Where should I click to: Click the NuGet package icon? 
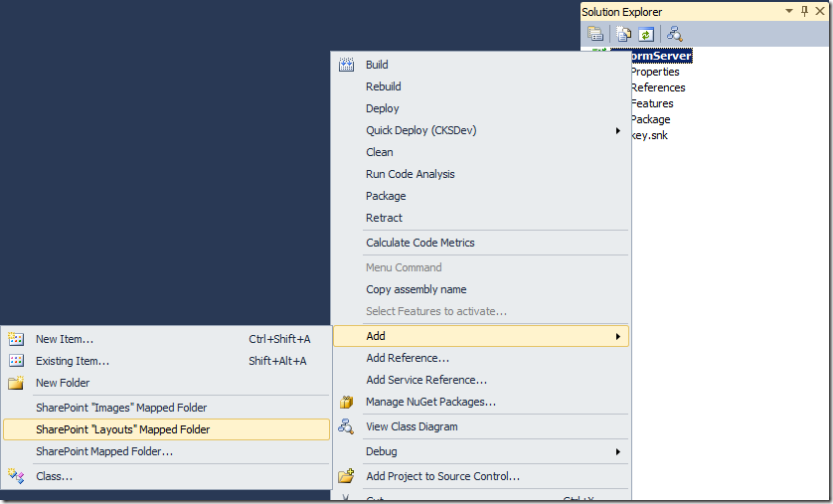pyautogui.click(x=347, y=402)
